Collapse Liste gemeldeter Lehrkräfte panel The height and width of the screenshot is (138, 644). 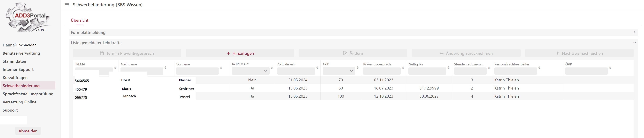point(634,43)
